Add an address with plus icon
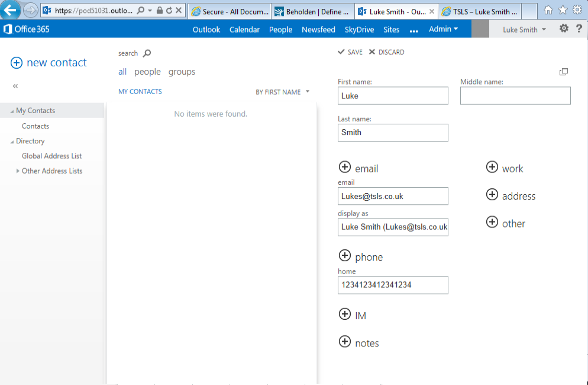Viewport: 588px width, 385px height. coord(492,195)
